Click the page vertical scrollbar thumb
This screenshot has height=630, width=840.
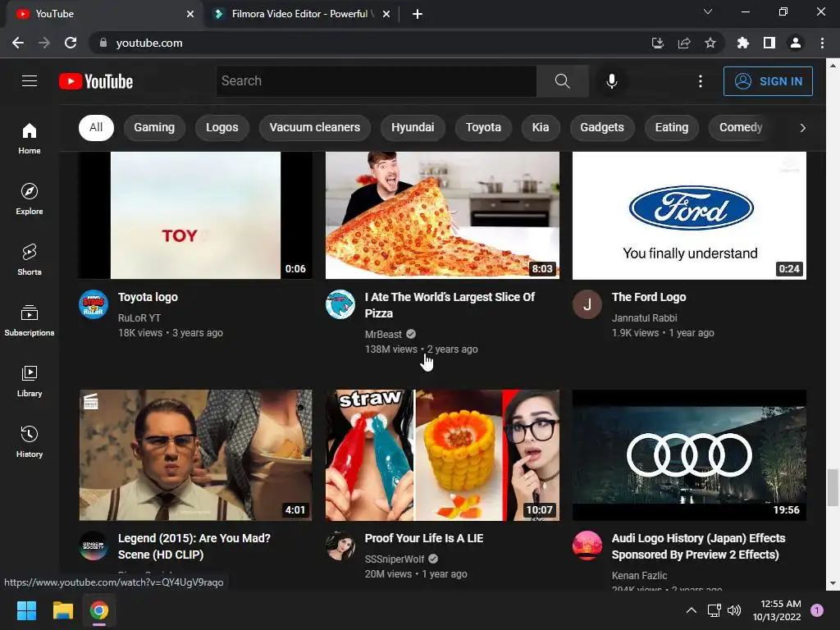(x=833, y=487)
